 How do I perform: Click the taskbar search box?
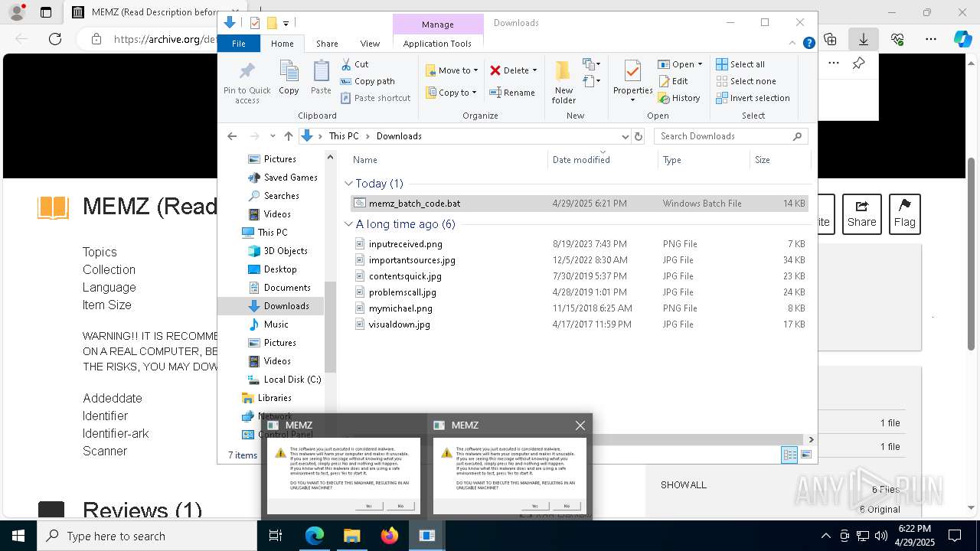pyautogui.click(x=147, y=536)
